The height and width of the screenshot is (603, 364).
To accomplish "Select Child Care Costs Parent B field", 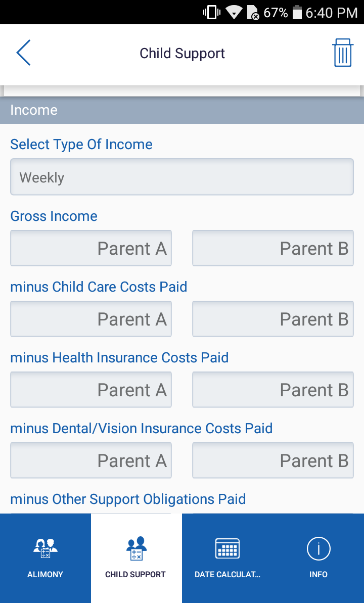I will pyautogui.click(x=272, y=319).
